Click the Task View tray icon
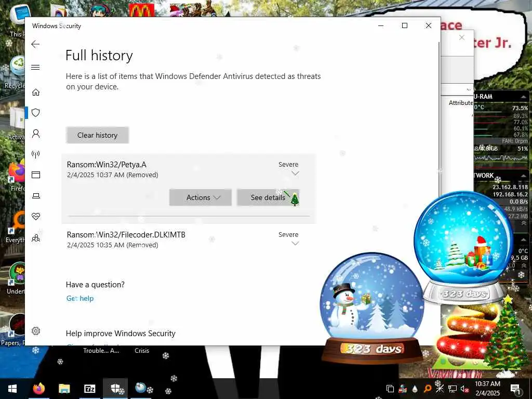The height and width of the screenshot is (399, 532). [x=390, y=389]
